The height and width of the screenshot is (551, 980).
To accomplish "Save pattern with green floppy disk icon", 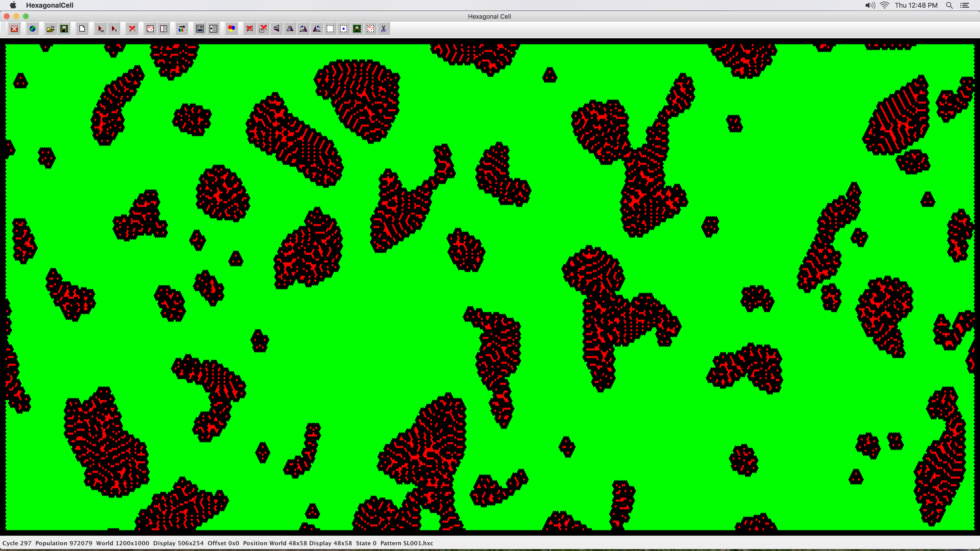I will (x=64, y=29).
